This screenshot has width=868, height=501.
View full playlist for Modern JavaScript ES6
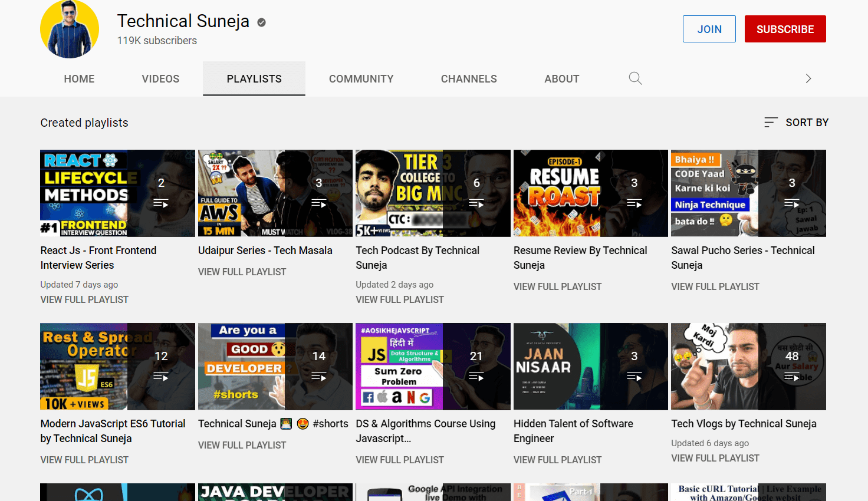point(84,460)
